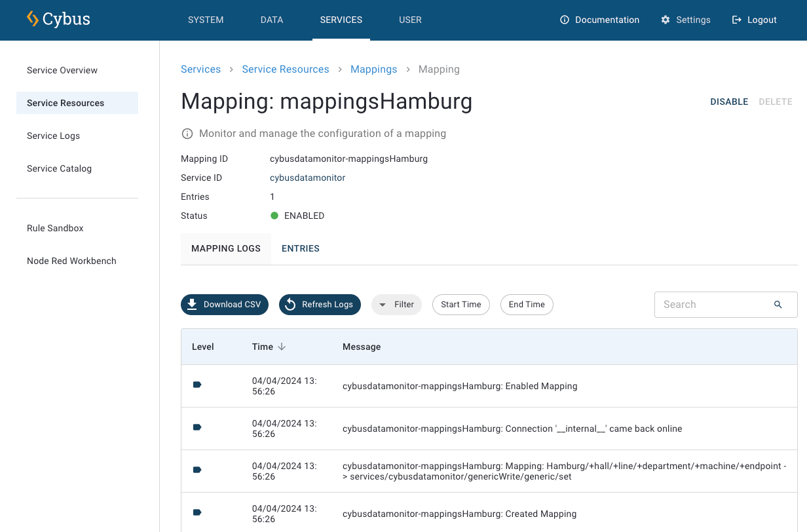Viewport: 807px width, 532px height.
Task: Download logs as CSV
Action: pos(225,305)
